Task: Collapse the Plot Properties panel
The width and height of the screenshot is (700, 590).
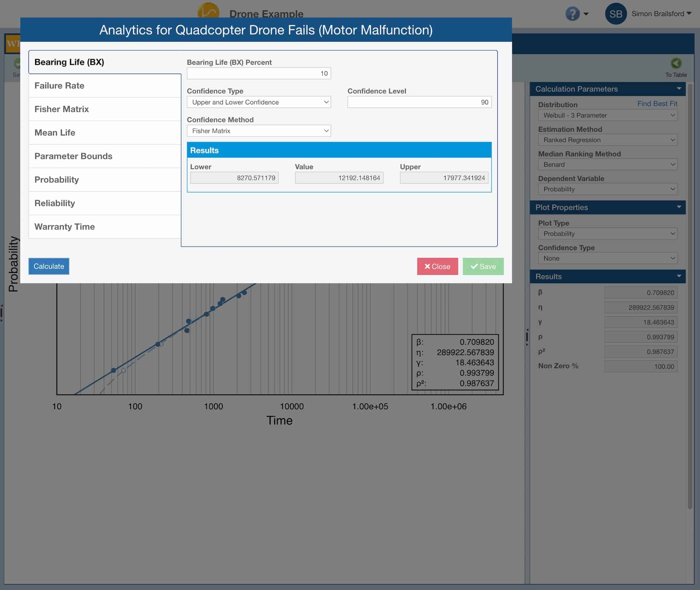Action: coord(679,207)
